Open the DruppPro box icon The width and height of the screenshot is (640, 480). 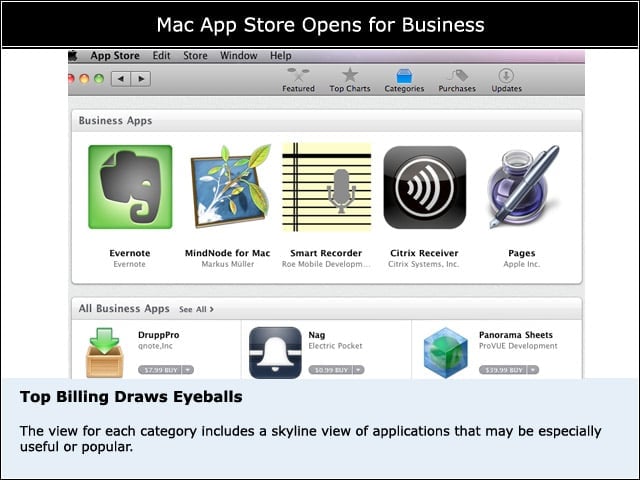(104, 353)
